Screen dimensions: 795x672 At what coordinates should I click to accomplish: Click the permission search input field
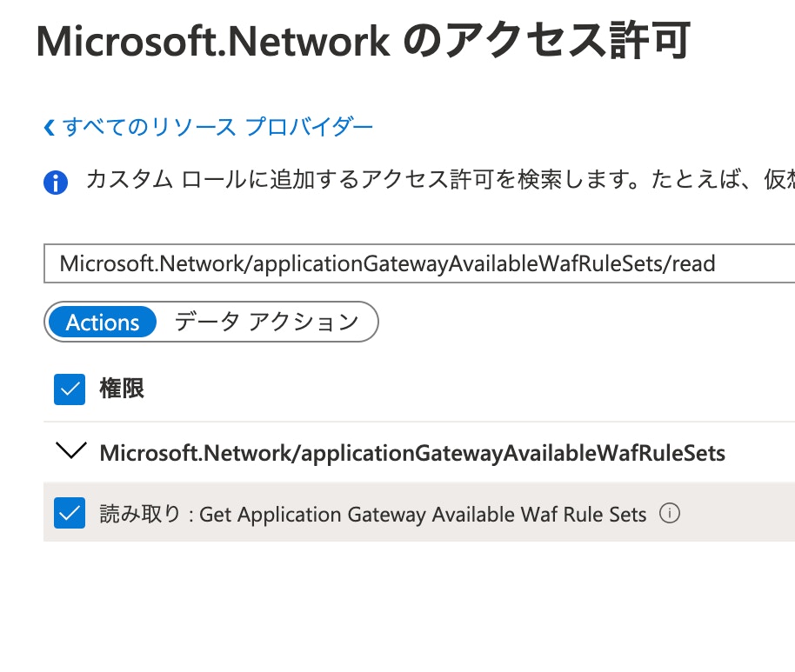(x=418, y=263)
